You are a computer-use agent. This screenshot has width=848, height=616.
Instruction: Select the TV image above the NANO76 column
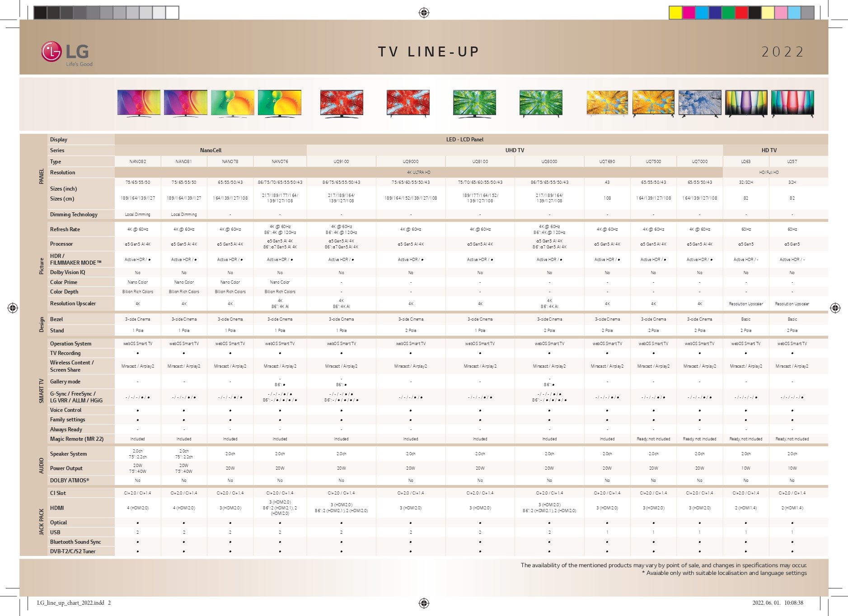point(280,103)
